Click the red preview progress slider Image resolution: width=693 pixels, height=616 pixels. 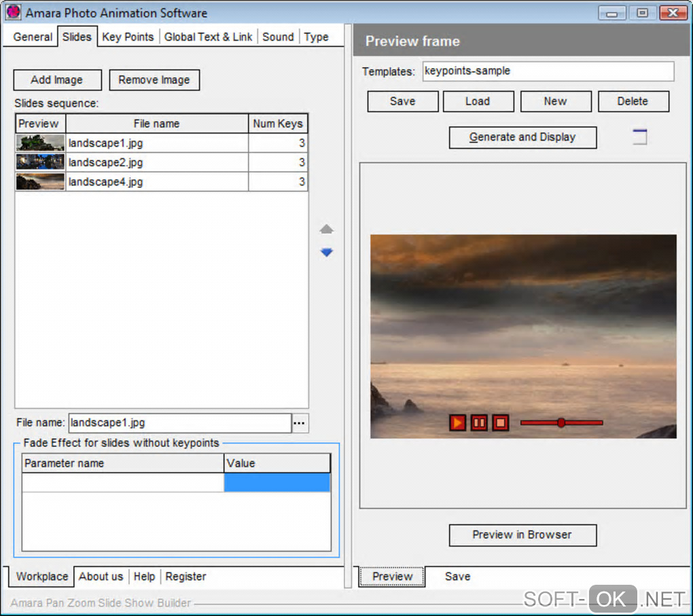pos(561,423)
